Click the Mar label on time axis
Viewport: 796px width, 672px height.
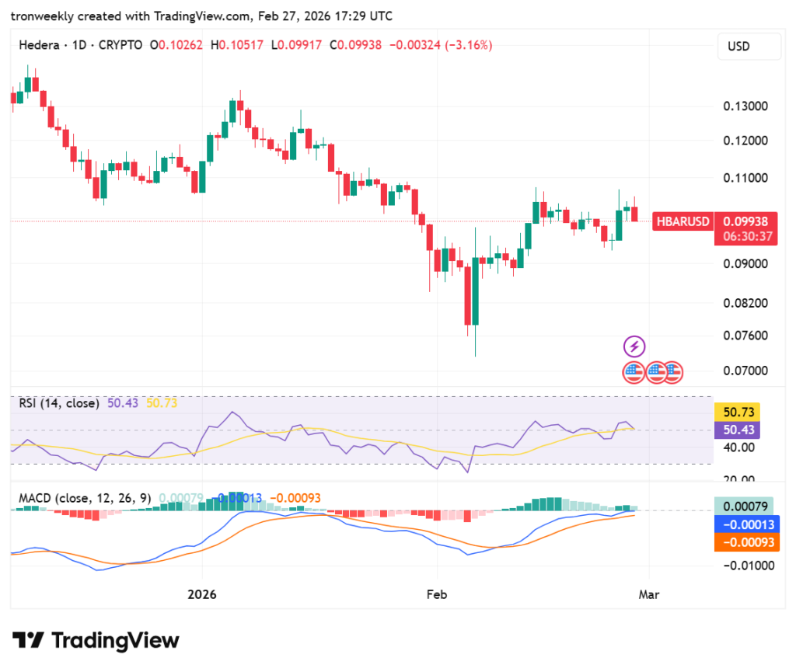[x=649, y=594]
